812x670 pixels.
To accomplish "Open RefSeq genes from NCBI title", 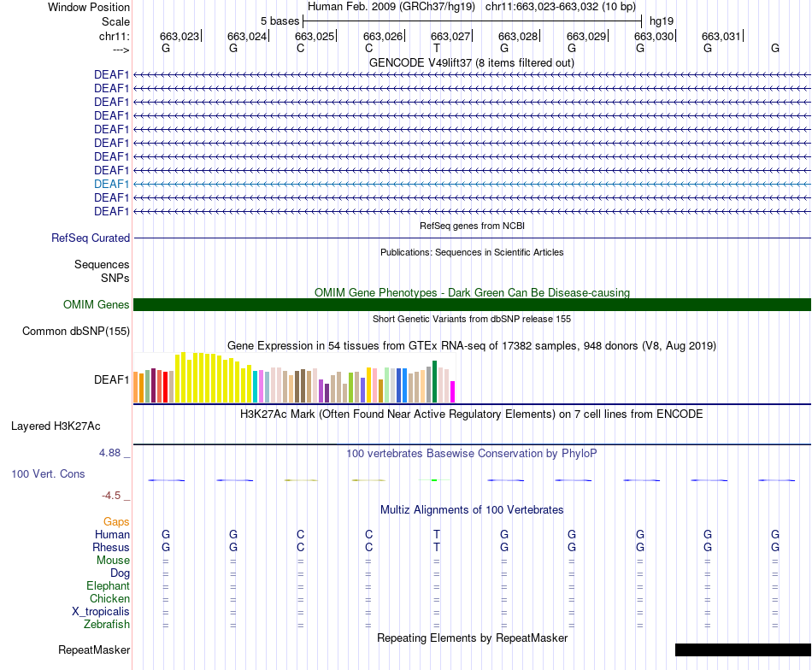I will [472, 226].
